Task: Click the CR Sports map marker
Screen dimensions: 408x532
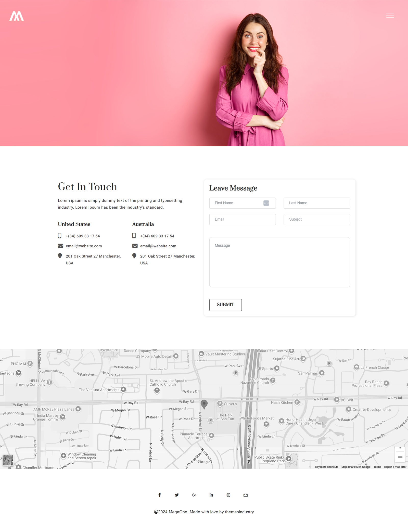Action: 277,368
